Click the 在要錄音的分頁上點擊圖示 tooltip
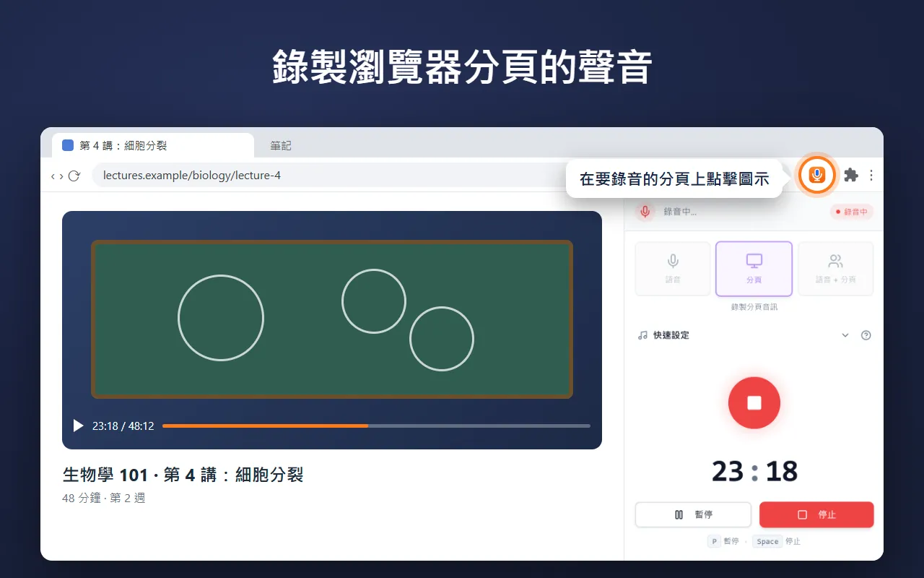Screen dimensions: 924x578 pyautogui.click(x=674, y=178)
